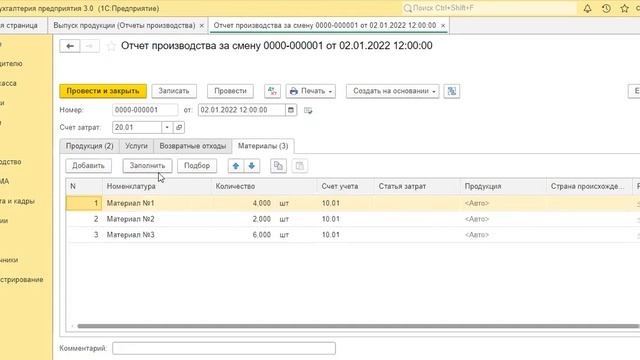Click the Провести button
Viewport: 640px width, 360px height.
point(230,91)
